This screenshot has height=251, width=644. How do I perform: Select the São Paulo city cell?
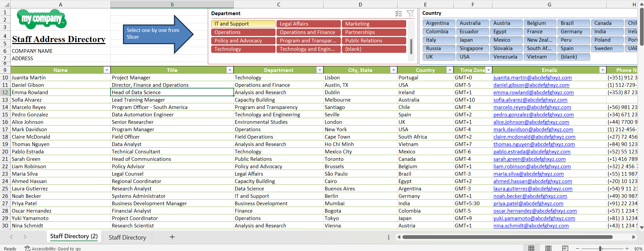(360, 174)
